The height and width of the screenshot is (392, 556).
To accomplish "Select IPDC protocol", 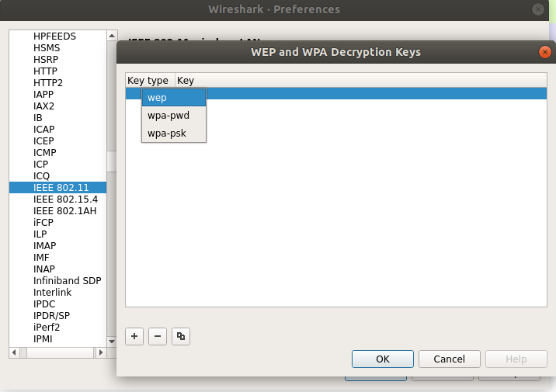I will coord(44,304).
